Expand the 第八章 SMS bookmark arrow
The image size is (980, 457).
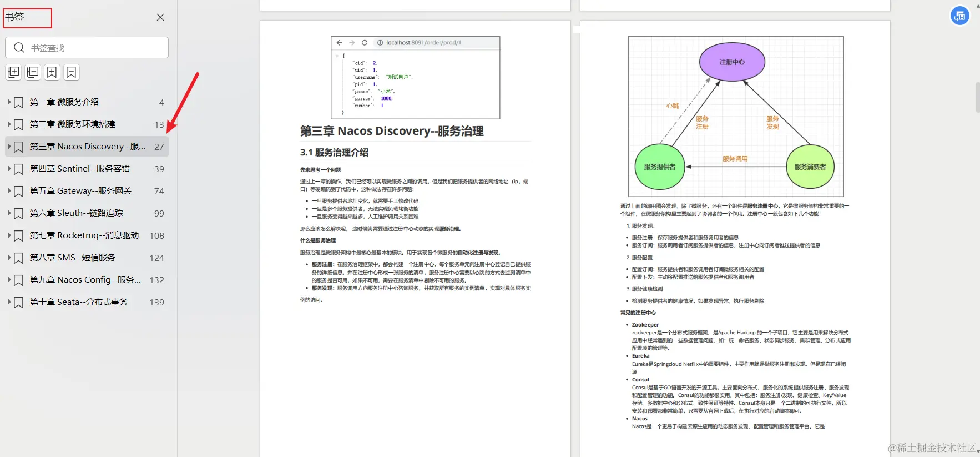pos(9,257)
